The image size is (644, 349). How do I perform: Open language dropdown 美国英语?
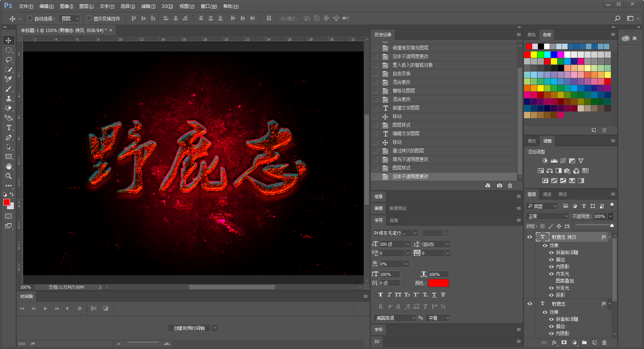(x=395, y=318)
